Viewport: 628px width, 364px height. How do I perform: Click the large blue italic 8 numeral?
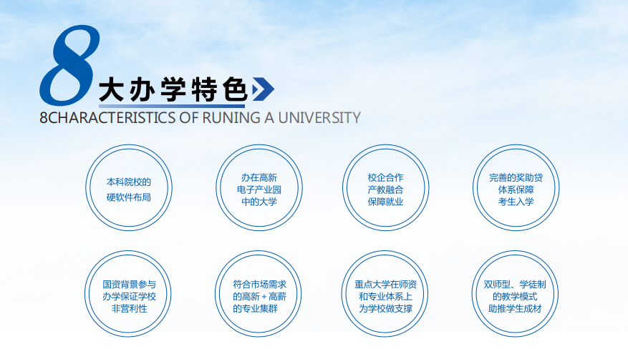click(x=69, y=65)
